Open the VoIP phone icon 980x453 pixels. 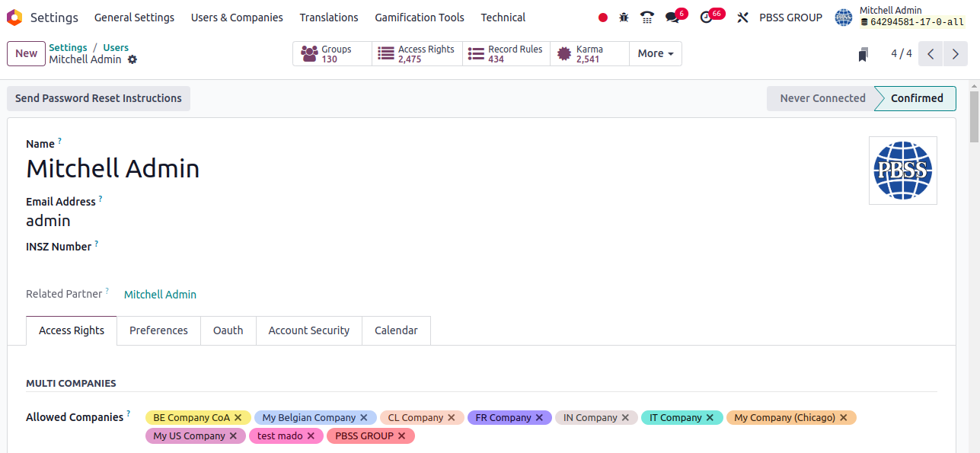[x=647, y=18]
